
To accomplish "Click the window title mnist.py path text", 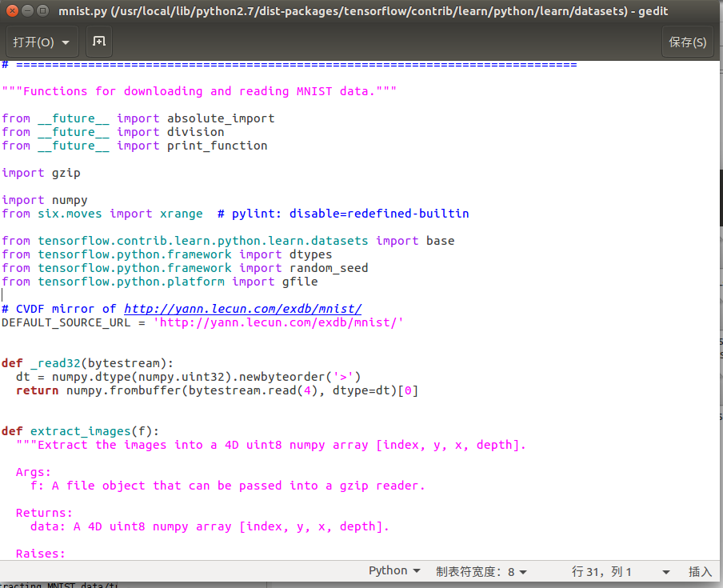I will tap(363, 10).
